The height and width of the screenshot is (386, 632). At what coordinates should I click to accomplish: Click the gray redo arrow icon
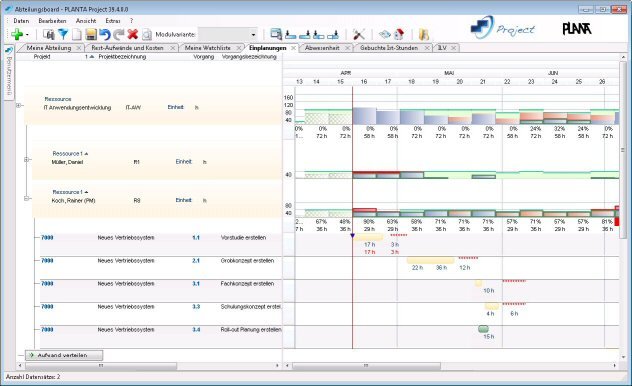[118, 35]
